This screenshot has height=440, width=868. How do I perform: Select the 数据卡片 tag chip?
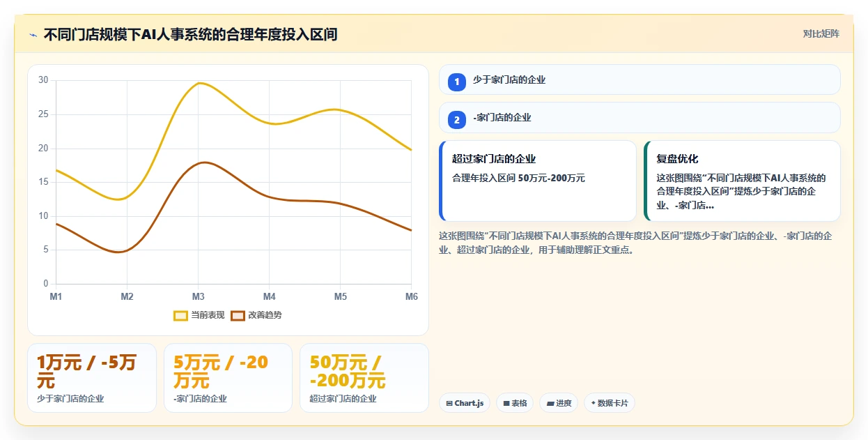click(610, 403)
